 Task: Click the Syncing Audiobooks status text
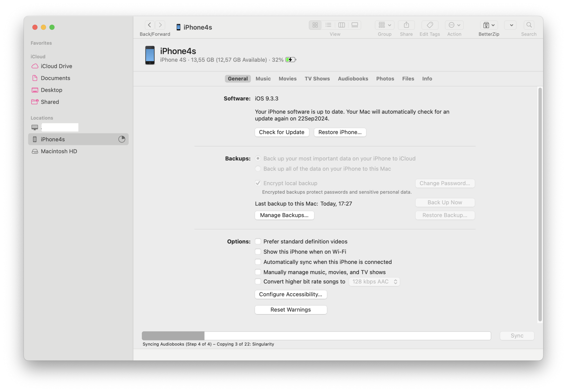click(208, 344)
